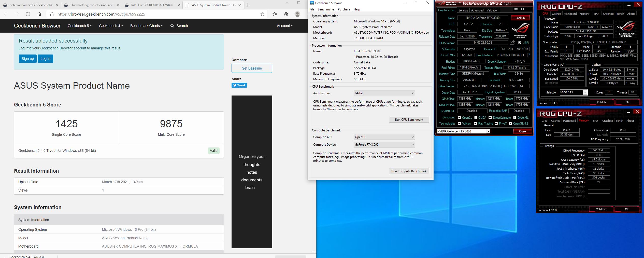644x258 pixels.
Task: Go to the browser home page
Action: point(39,14)
